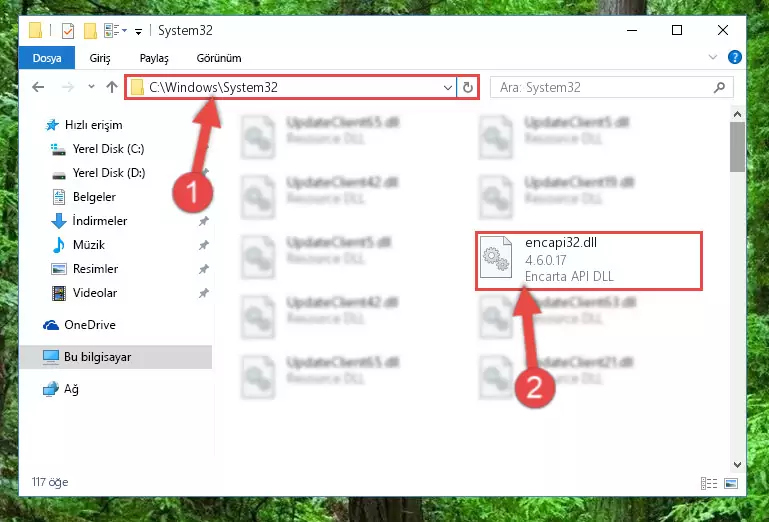Expand the ribbon with the chevron
This screenshot has height=522, width=769.
click(x=713, y=57)
